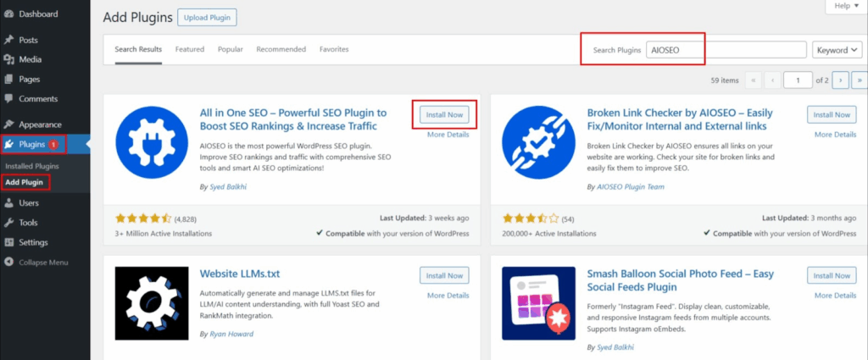Open More Details for Broken Link Checker
Screen dimensions: 868x360
(x=835, y=135)
